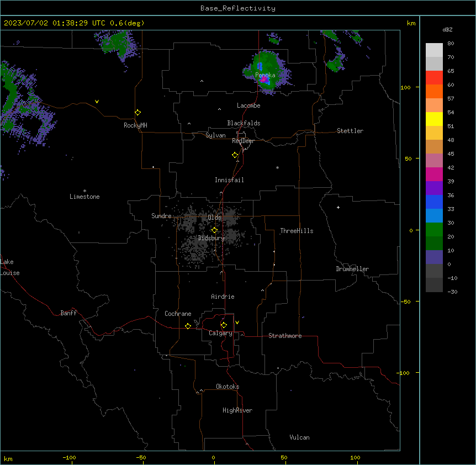Select the yellow diamond marker between Olds and Didsbury
The width and height of the screenshot is (476, 465).
[x=214, y=230]
